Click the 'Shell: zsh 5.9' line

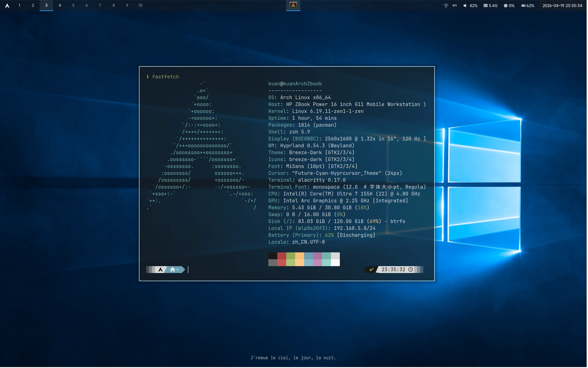tap(290, 132)
